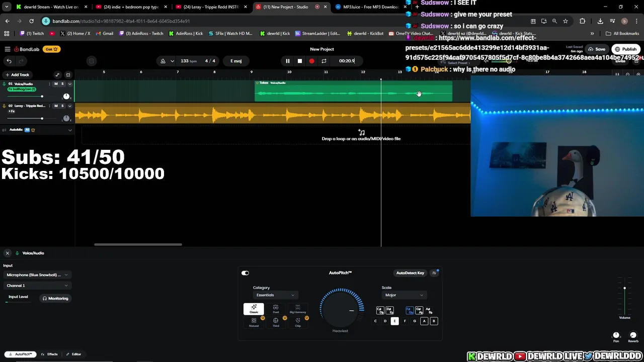
Task: Click the Voice/Audio track pan knob
Action: tap(66, 96)
